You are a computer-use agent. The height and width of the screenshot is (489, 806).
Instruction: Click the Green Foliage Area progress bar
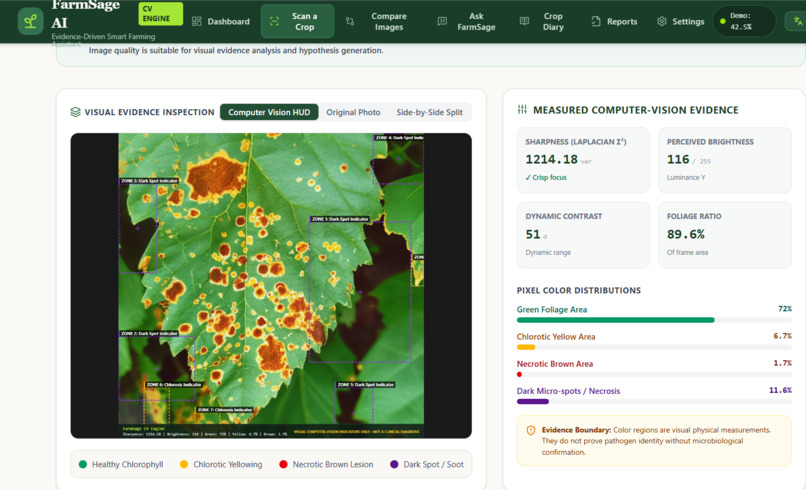point(654,320)
